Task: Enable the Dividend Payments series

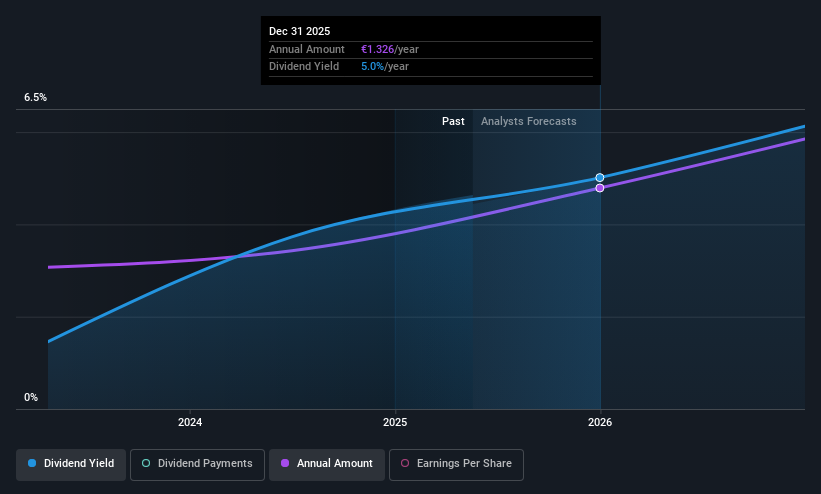Action: [x=197, y=464]
